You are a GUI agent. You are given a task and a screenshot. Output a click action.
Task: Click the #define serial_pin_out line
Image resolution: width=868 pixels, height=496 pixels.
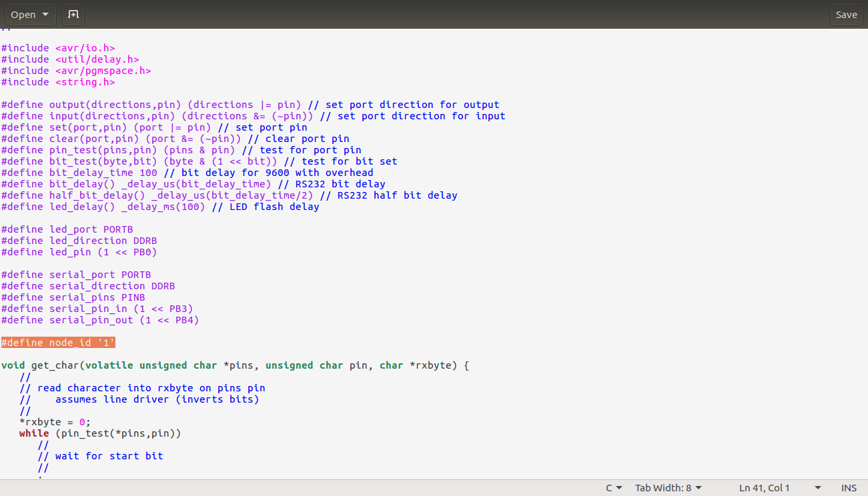[x=100, y=320]
